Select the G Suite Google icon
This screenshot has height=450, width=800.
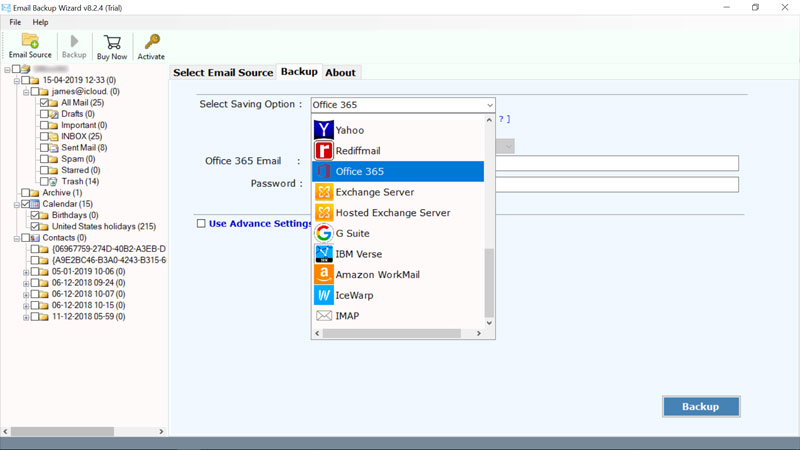[x=323, y=233]
